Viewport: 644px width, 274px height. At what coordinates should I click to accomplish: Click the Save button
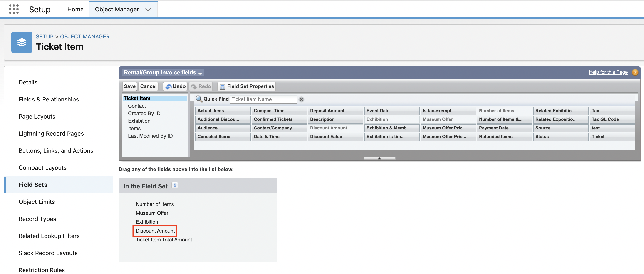click(x=129, y=86)
